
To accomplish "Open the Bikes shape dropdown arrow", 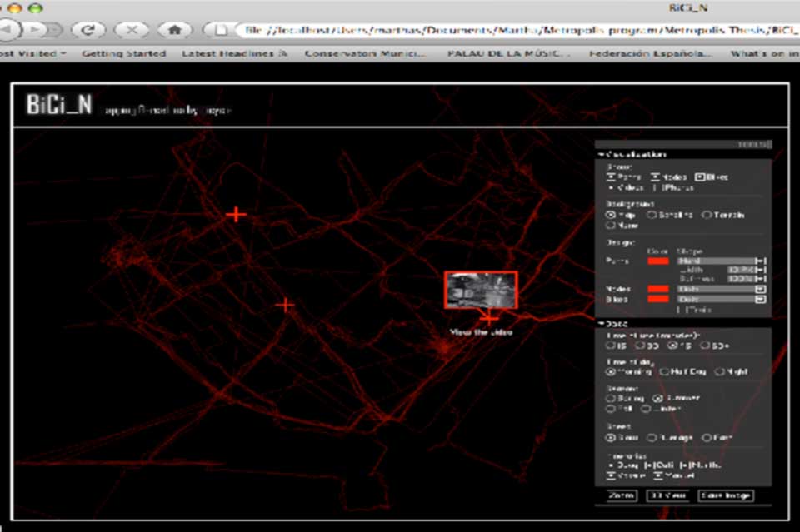I will [x=761, y=299].
